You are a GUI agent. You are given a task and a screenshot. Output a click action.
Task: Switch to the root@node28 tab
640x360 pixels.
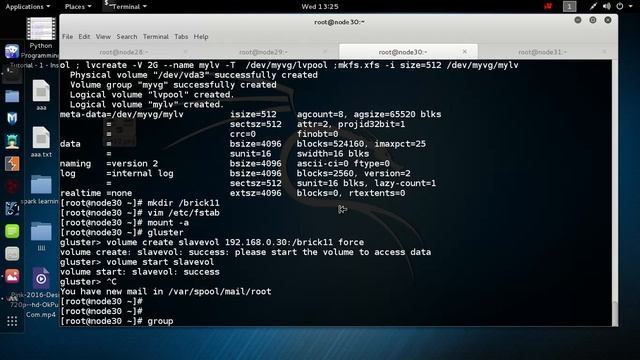pyautogui.click(x=124, y=52)
